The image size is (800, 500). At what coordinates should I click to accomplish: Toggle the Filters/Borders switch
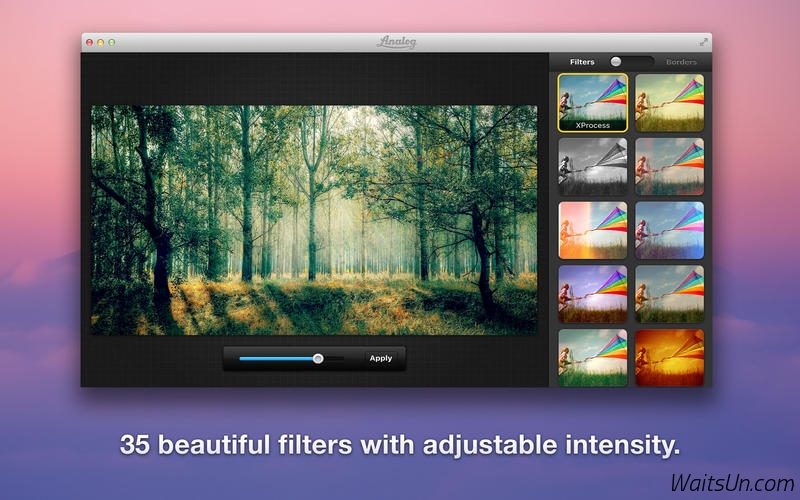632,62
